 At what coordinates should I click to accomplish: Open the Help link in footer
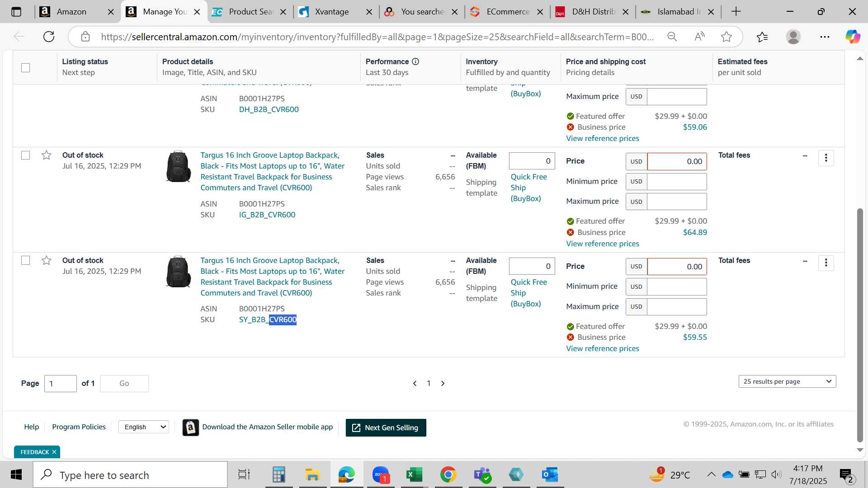pyautogui.click(x=31, y=427)
